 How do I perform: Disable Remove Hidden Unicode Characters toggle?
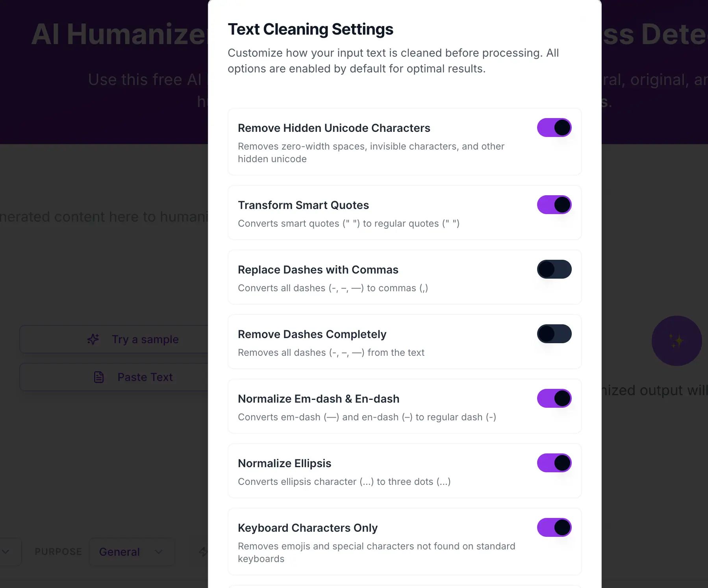pos(554,128)
